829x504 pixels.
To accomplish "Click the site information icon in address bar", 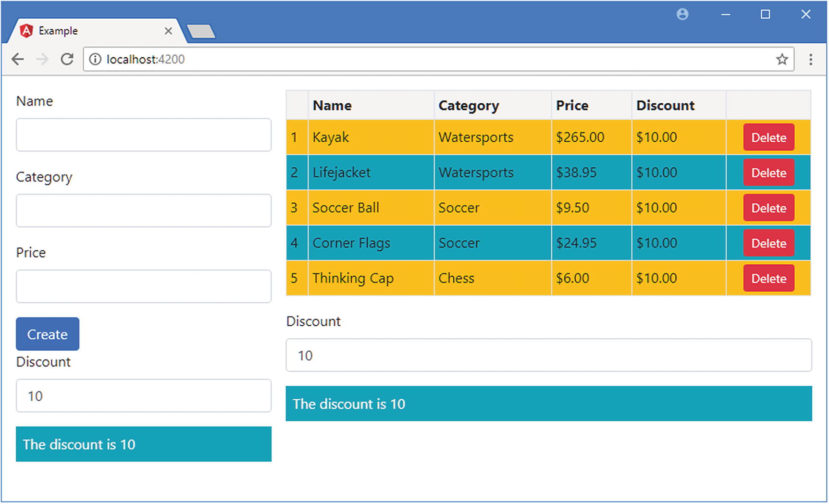I will (x=95, y=59).
